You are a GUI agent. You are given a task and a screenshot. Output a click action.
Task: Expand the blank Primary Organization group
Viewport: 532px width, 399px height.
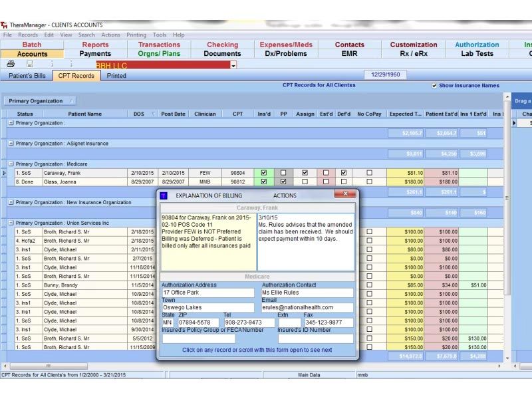[x=11, y=123]
